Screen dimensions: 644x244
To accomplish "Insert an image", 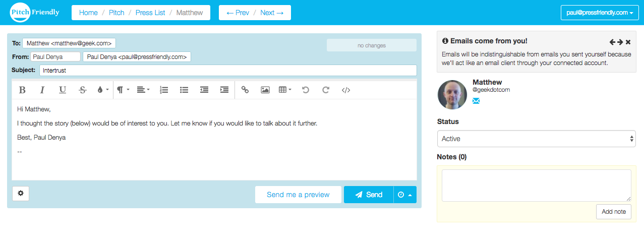I will pyautogui.click(x=265, y=90).
